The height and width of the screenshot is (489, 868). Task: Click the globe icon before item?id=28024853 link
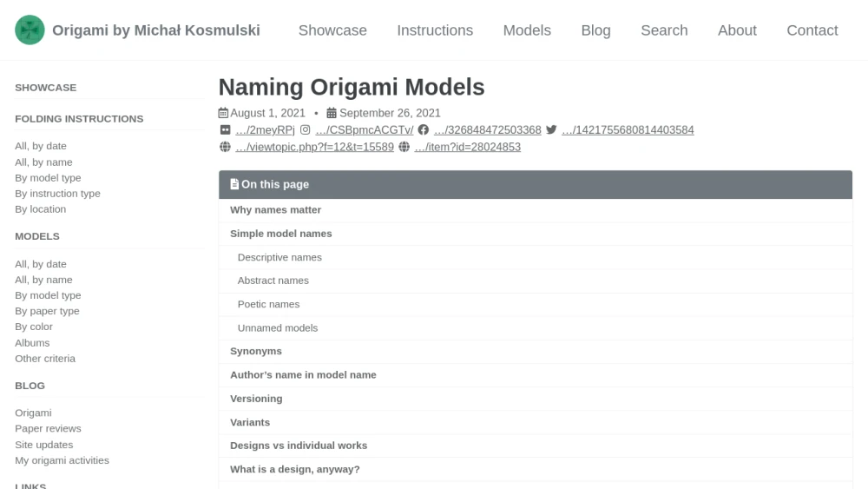(x=404, y=148)
